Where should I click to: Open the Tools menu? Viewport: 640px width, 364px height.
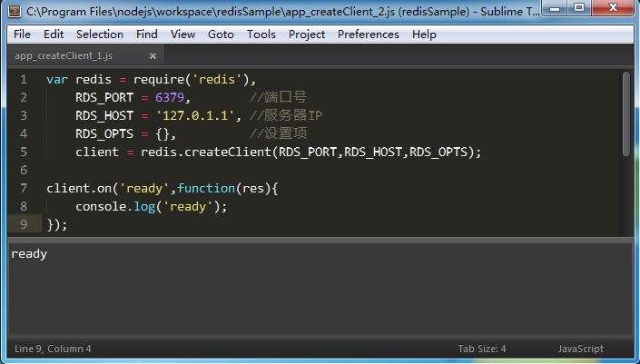tap(261, 34)
